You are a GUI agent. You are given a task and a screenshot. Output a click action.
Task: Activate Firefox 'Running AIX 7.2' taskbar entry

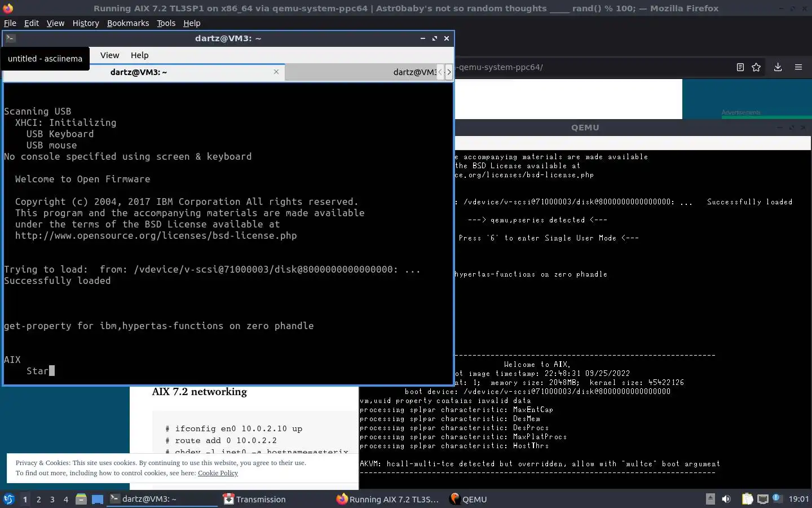387,499
